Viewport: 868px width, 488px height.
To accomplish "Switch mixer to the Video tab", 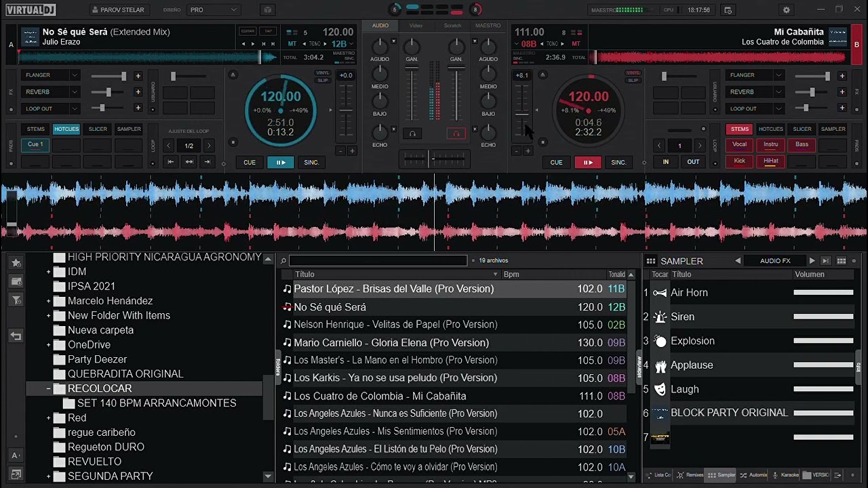I will click(x=416, y=26).
